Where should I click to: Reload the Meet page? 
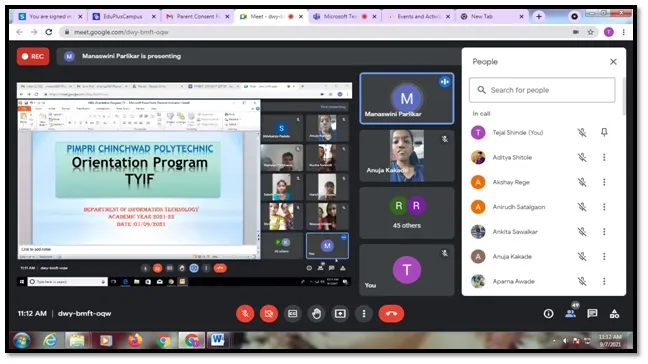pos(49,32)
